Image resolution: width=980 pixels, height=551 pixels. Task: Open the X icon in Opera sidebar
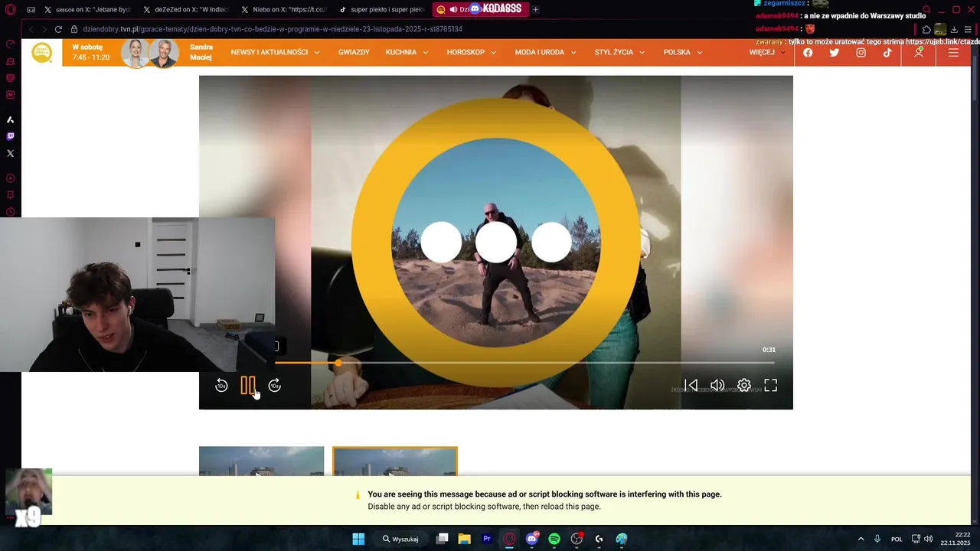pos(10,153)
